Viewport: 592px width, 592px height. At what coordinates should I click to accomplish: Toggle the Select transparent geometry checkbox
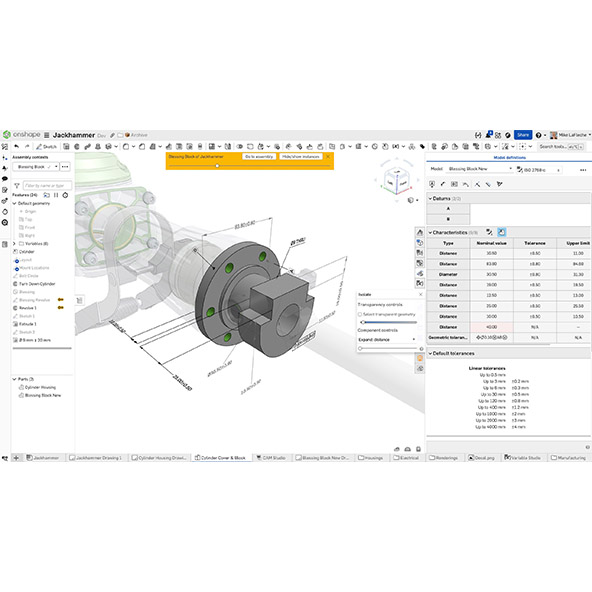[x=360, y=314]
